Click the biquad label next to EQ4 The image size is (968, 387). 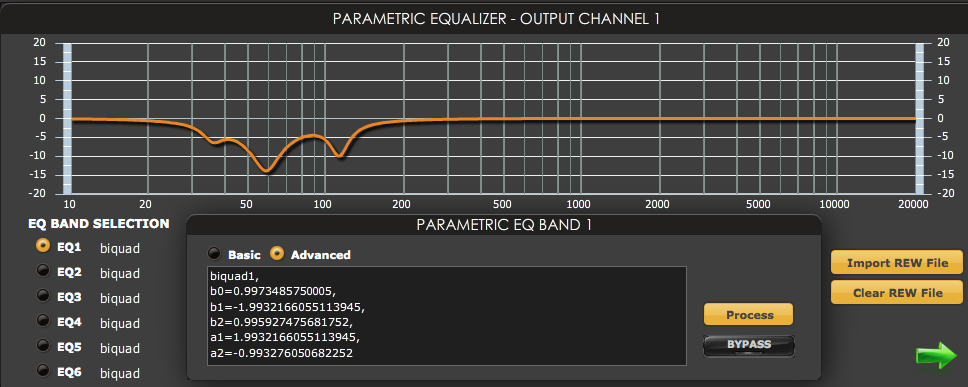point(120,323)
